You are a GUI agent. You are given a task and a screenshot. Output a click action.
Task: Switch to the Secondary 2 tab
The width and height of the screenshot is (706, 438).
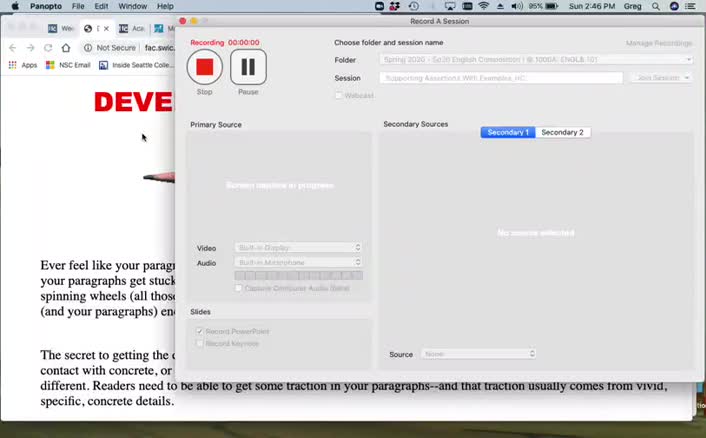coord(562,132)
